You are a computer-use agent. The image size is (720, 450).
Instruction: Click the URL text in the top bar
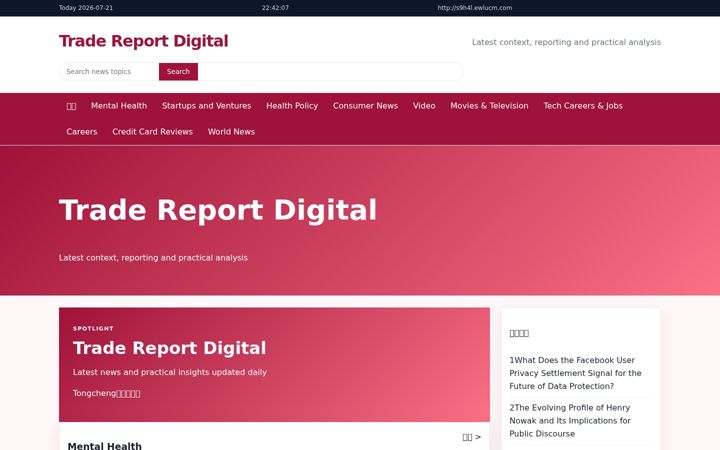(475, 8)
